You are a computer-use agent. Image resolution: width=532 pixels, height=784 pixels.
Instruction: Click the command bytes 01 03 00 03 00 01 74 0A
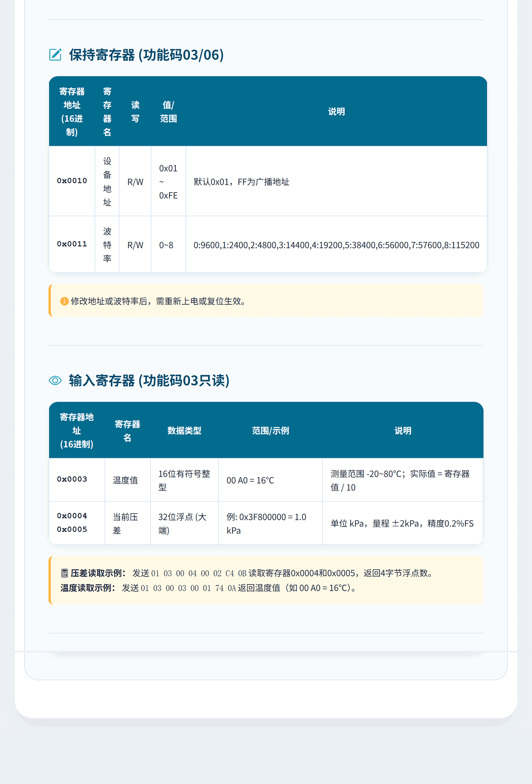188,588
